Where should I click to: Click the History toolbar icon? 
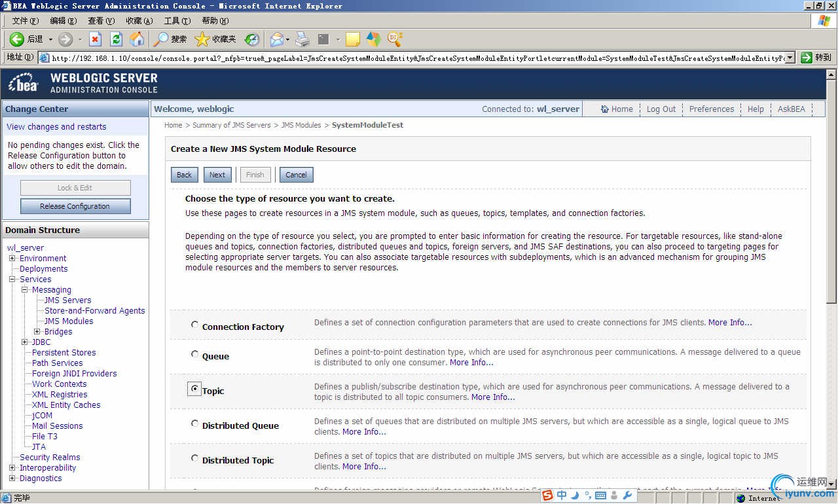252,39
